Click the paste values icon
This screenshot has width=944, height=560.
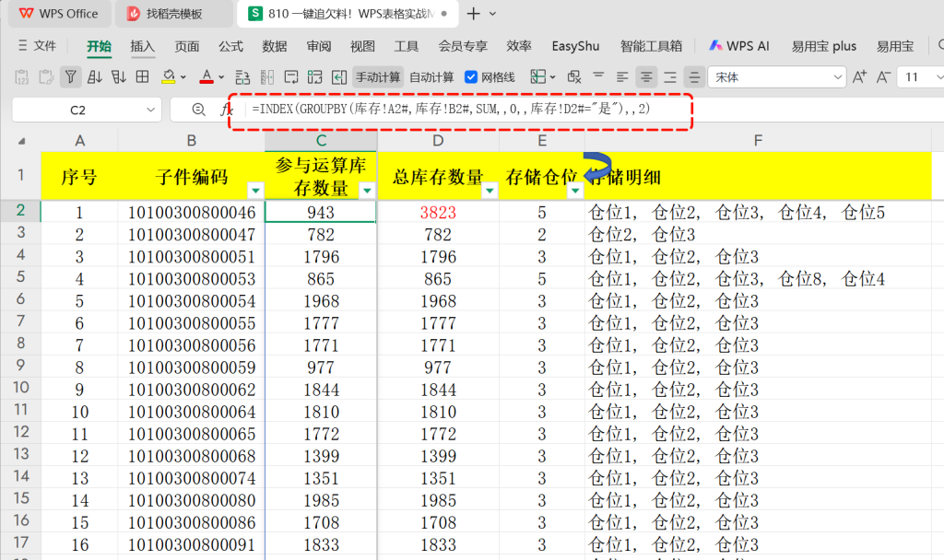tap(22, 77)
